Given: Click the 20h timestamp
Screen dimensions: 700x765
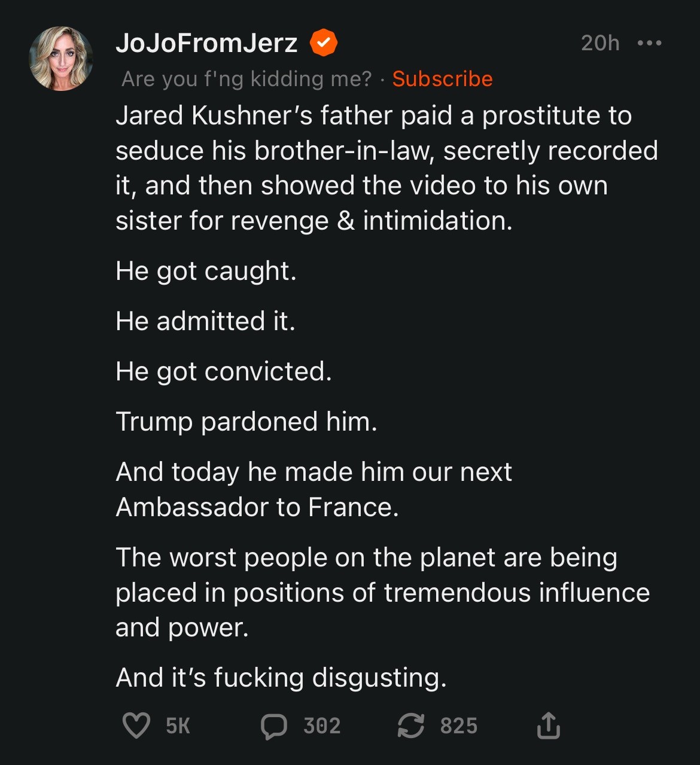Looking at the screenshot, I should 600,43.
